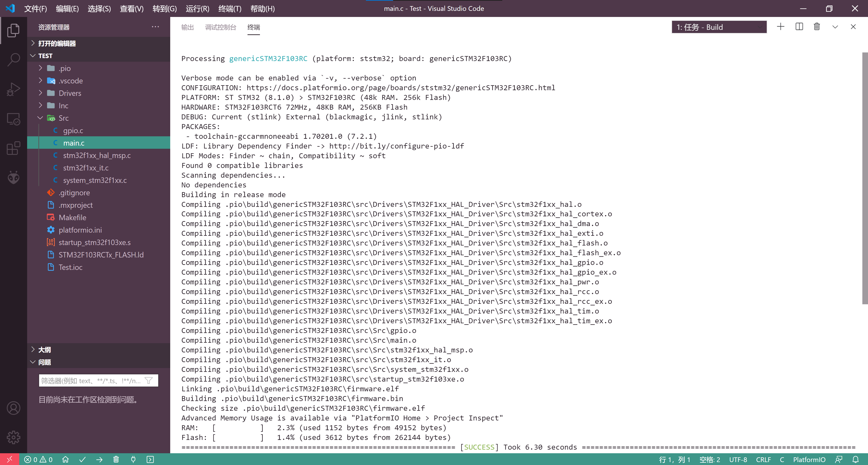
Task: Open the PlatformIO alien icon view
Action: [14, 177]
